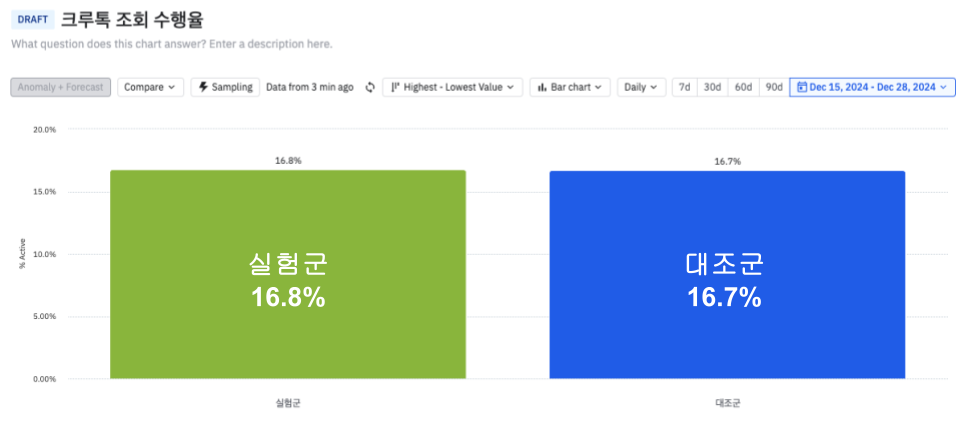Click the sort icon in Highest - Lowest Value

coord(394,87)
